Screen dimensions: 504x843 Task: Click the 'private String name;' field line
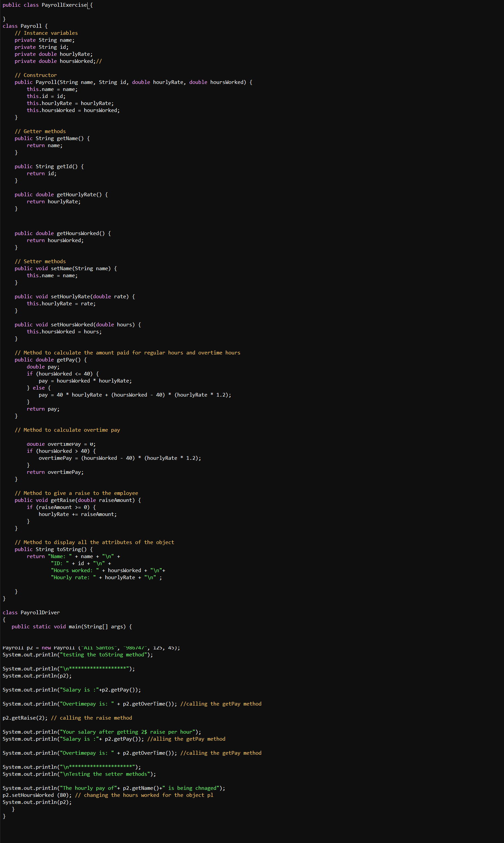[44, 40]
